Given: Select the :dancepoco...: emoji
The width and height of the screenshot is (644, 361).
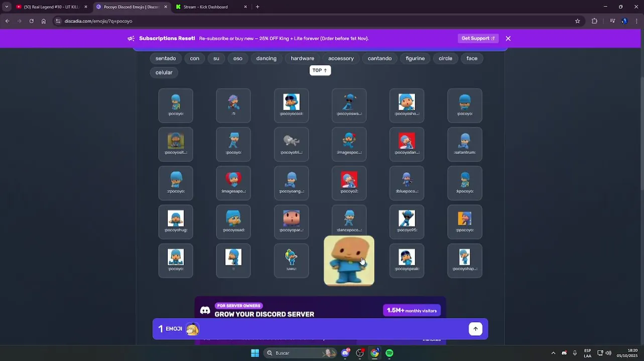Looking at the screenshot, I should pyautogui.click(x=349, y=221).
